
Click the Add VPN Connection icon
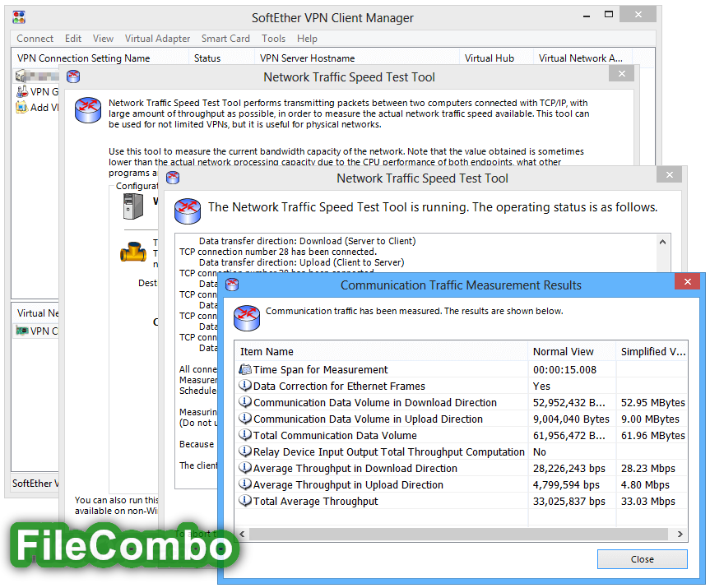pos(21,107)
